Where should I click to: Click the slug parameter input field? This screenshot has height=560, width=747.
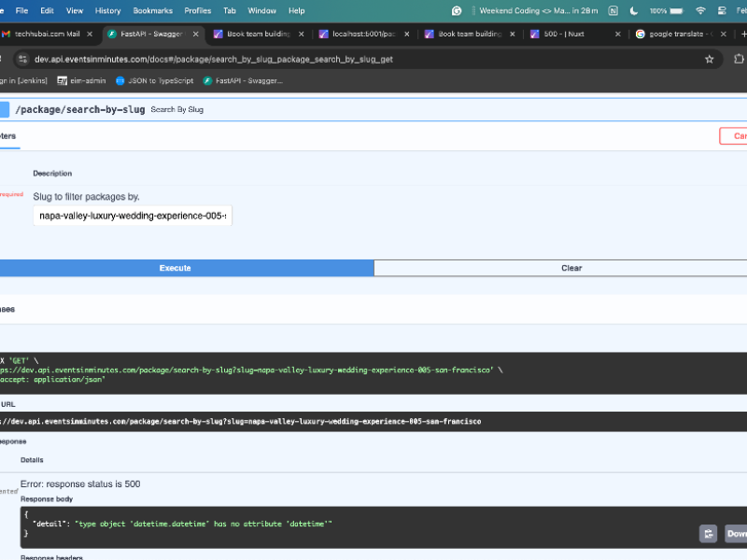click(x=132, y=216)
